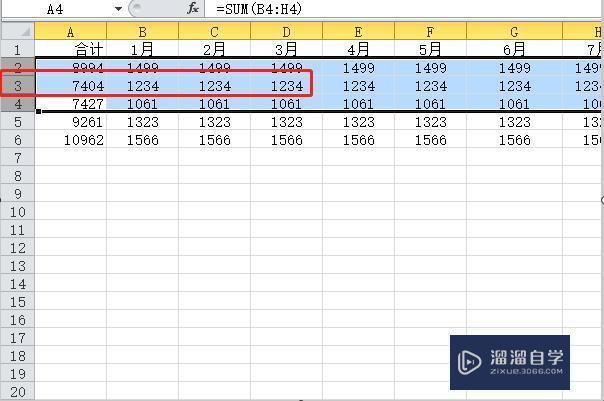Select row 3 header
604x401 pixels.
point(18,86)
